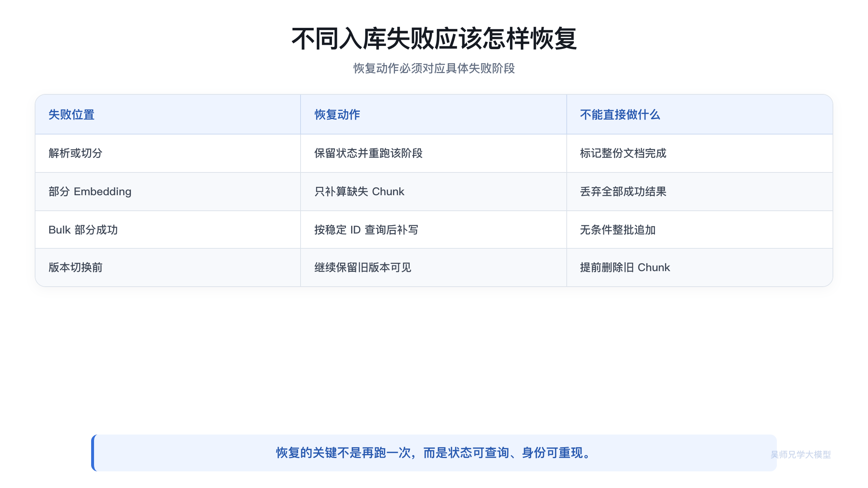Click the 无条件整批追加 cell
The image size is (868, 488).
pyautogui.click(x=700, y=230)
